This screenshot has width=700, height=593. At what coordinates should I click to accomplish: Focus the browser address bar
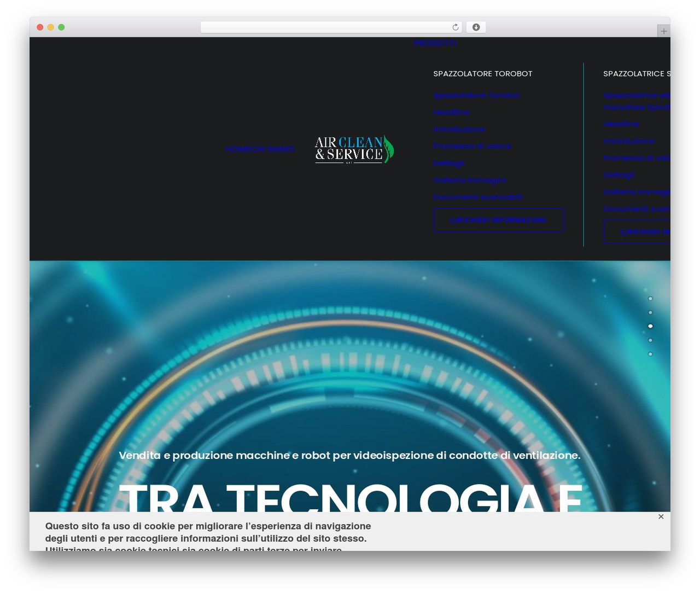pyautogui.click(x=331, y=27)
